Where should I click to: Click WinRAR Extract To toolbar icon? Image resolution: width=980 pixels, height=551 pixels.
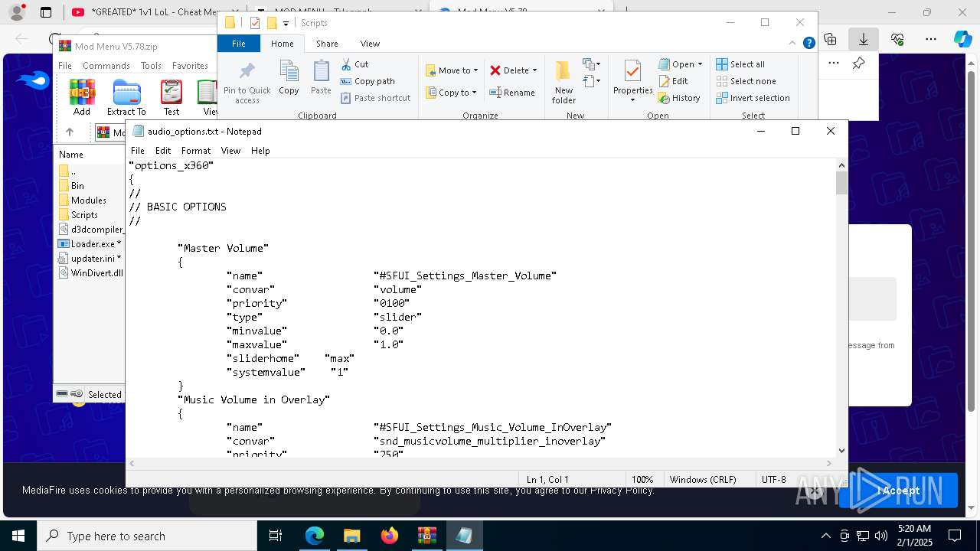coord(126,97)
